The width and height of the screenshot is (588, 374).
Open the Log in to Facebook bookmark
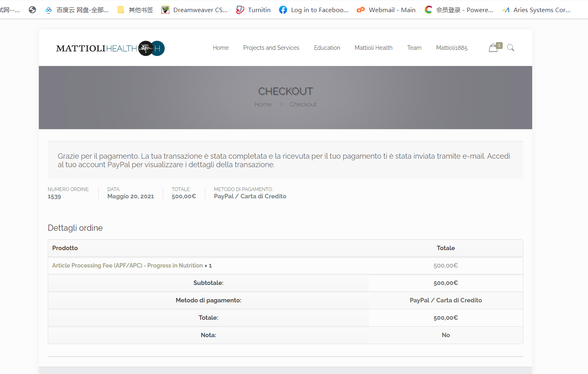[314, 10]
